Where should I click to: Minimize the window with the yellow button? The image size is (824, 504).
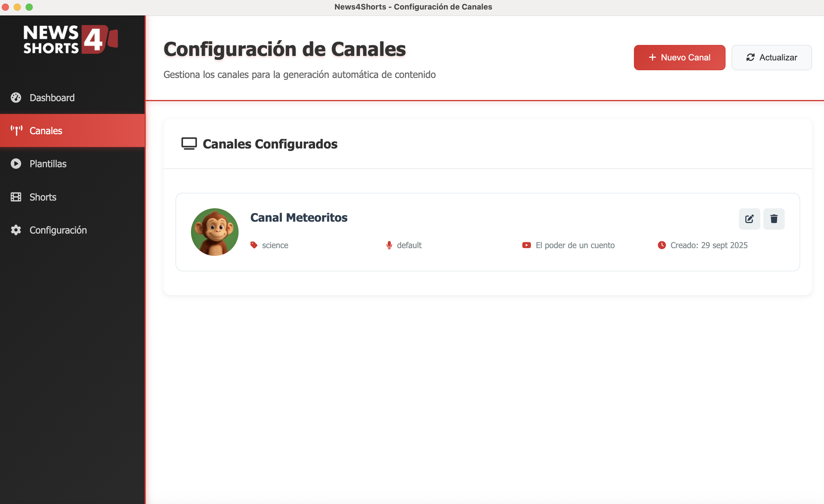17,7
